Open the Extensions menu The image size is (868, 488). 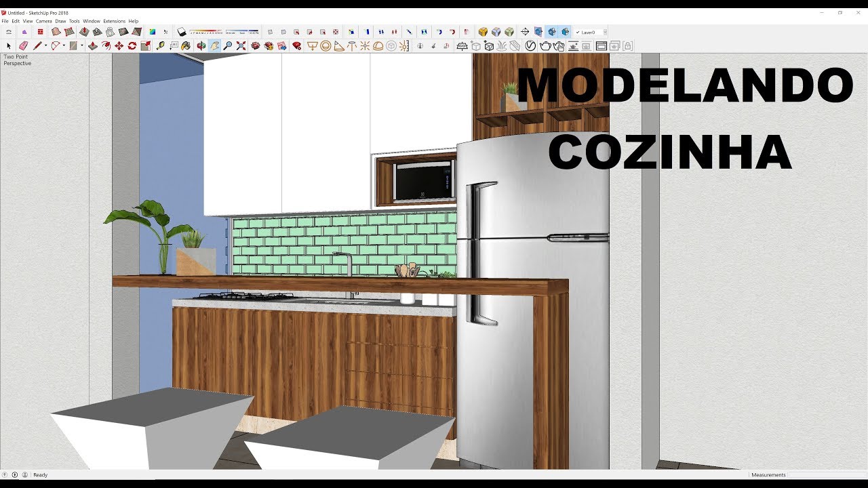(x=115, y=21)
